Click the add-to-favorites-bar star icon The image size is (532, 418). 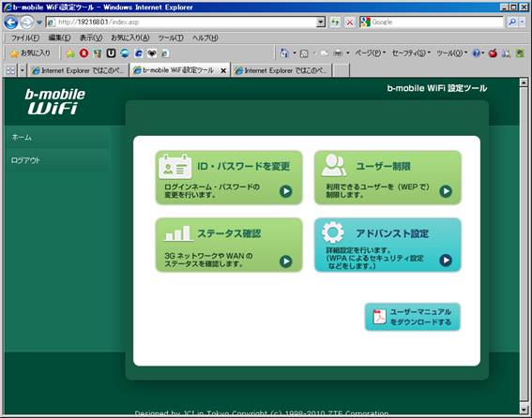tap(70, 53)
